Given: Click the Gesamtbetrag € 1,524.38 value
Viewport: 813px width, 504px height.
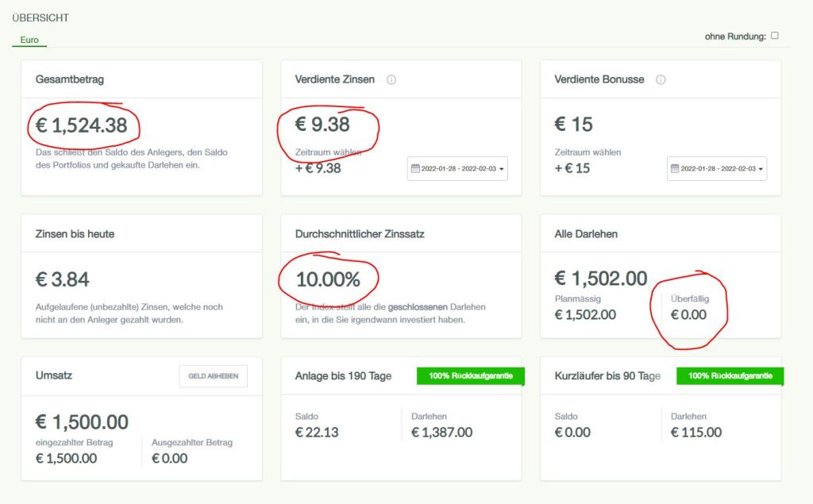Looking at the screenshot, I should pyautogui.click(x=82, y=125).
